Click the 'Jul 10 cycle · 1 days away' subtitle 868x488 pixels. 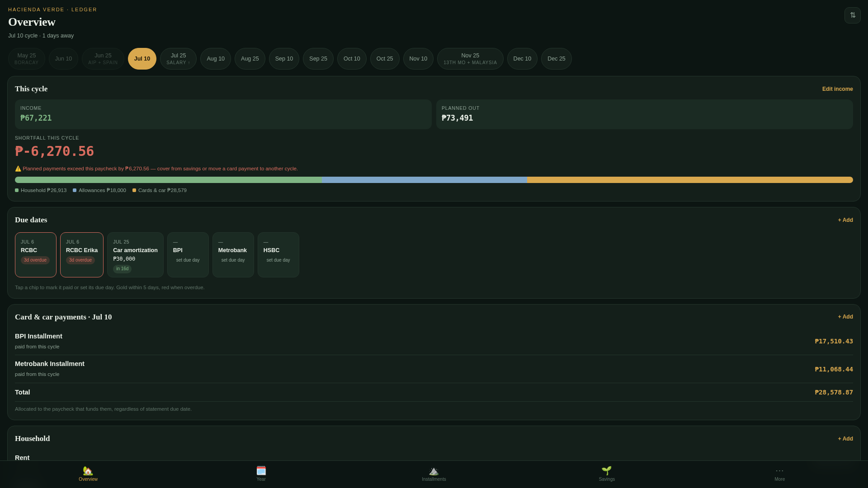[x=41, y=36]
